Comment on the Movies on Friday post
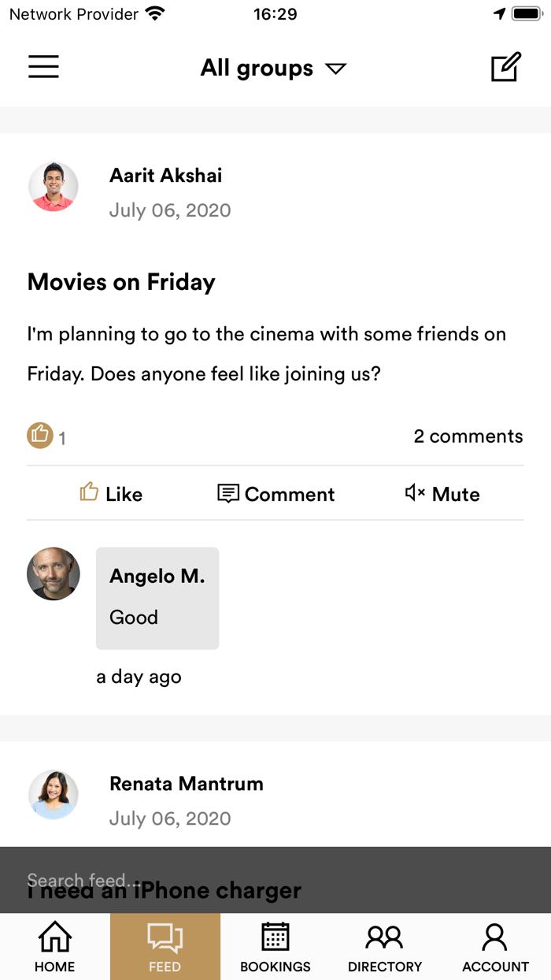 coord(275,494)
